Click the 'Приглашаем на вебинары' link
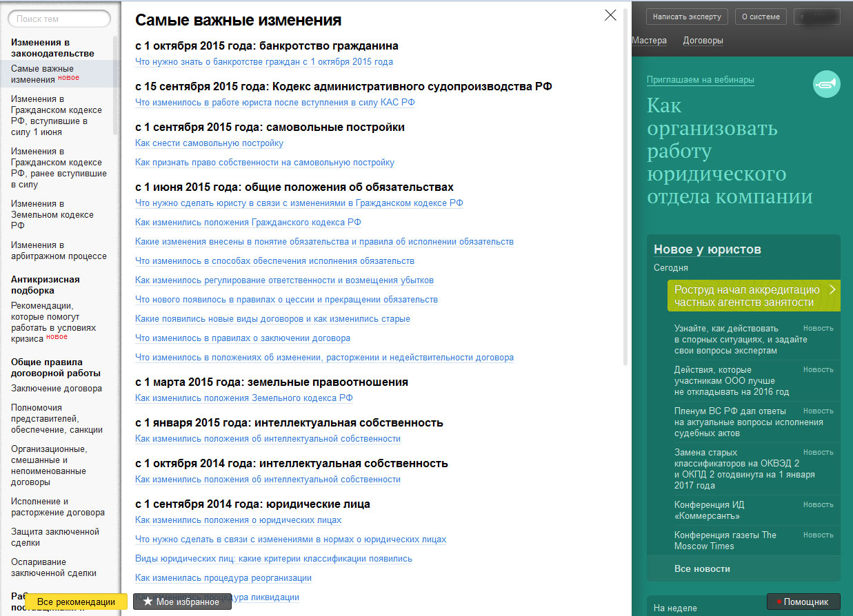The height and width of the screenshot is (616, 853). (700, 80)
